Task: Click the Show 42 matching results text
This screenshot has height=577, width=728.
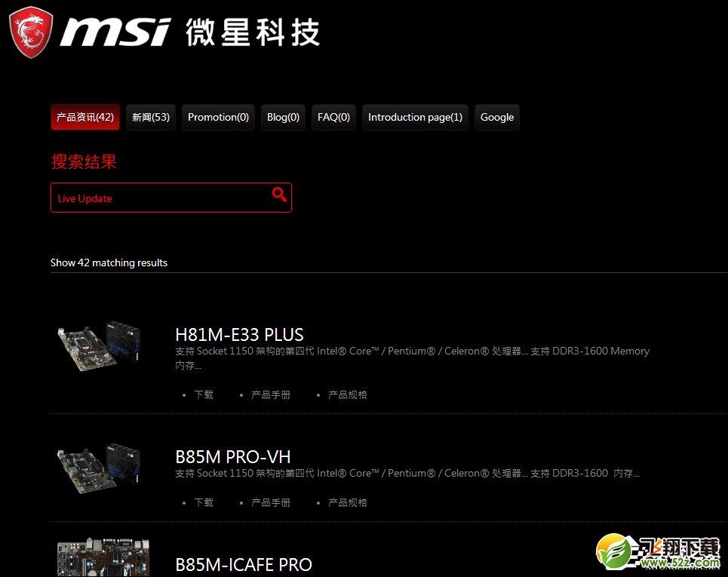Action: pyautogui.click(x=109, y=262)
